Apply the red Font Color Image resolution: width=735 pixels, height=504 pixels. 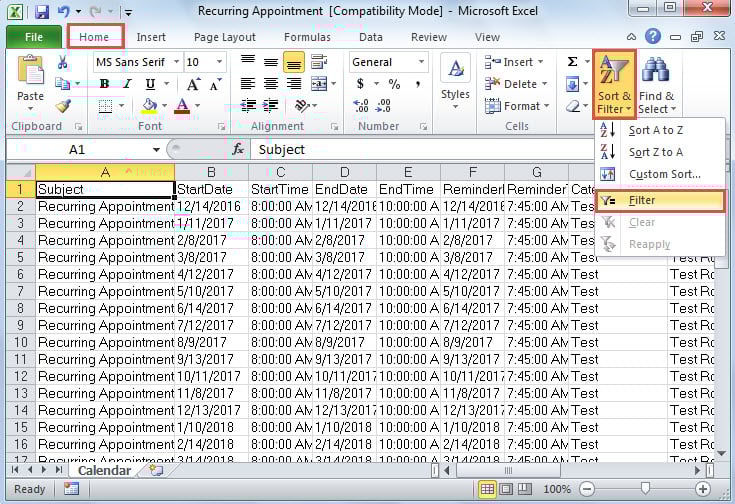click(182, 106)
